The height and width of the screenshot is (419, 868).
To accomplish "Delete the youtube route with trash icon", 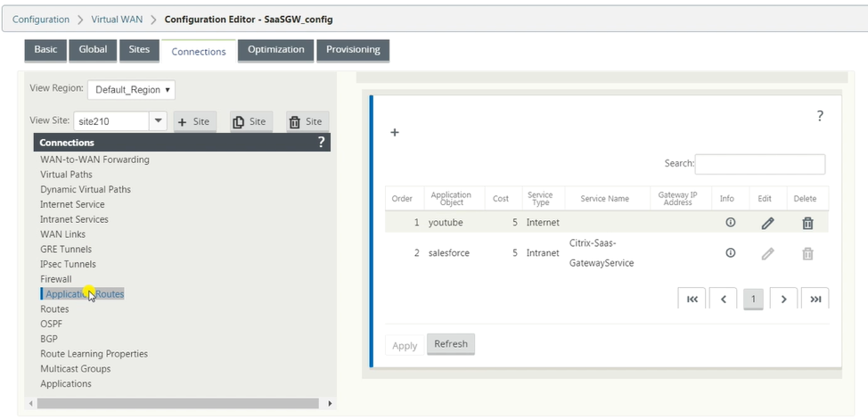I will tap(807, 223).
